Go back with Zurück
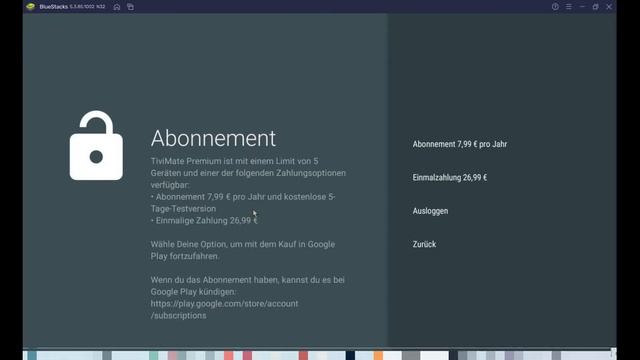Viewport: 640px width, 360px height. point(424,244)
